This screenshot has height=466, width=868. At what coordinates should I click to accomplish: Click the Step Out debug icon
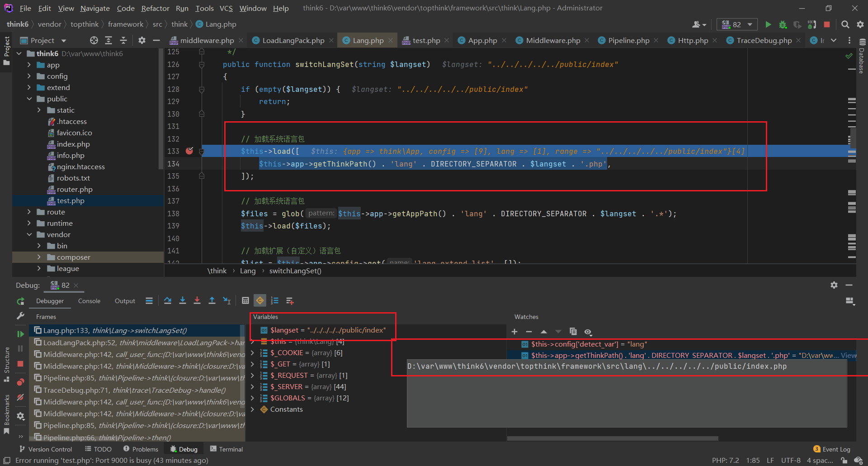212,301
